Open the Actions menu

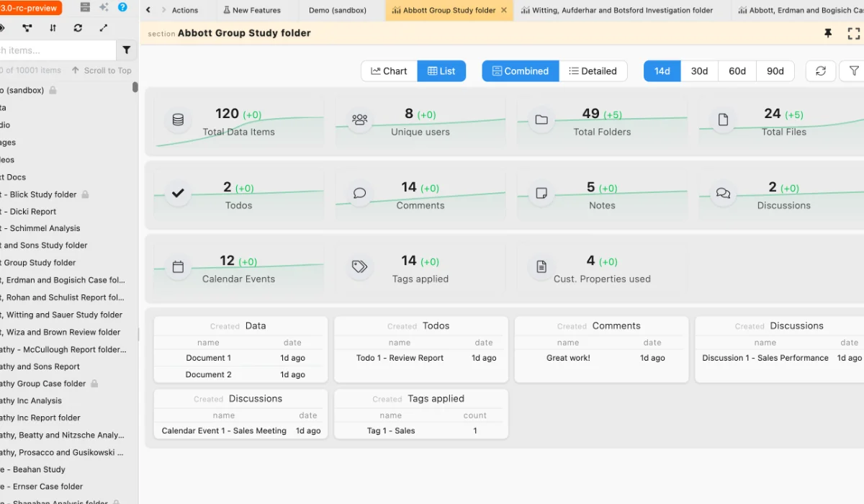(x=184, y=10)
